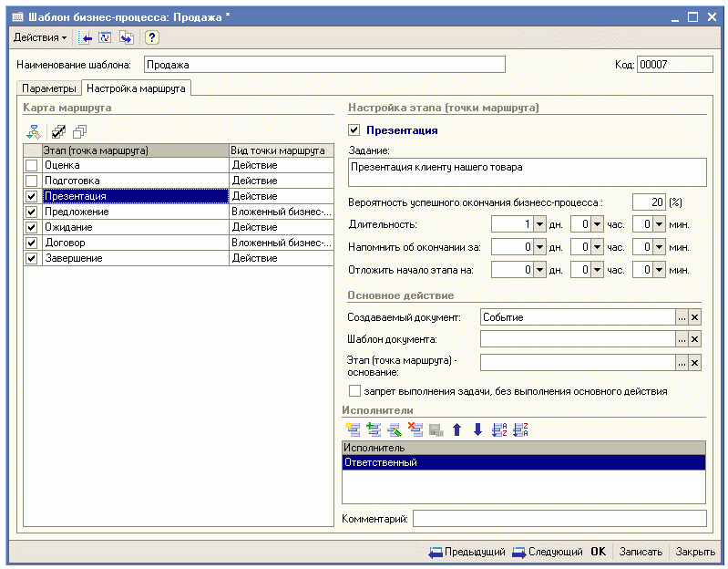This screenshot has width=728, height=569.
Task: Click the add executor by copying icon
Action: [x=374, y=429]
